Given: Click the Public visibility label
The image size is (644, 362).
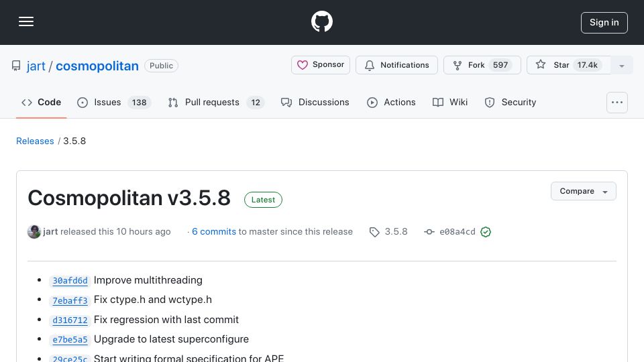Looking at the screenshot, I should 161,66.
